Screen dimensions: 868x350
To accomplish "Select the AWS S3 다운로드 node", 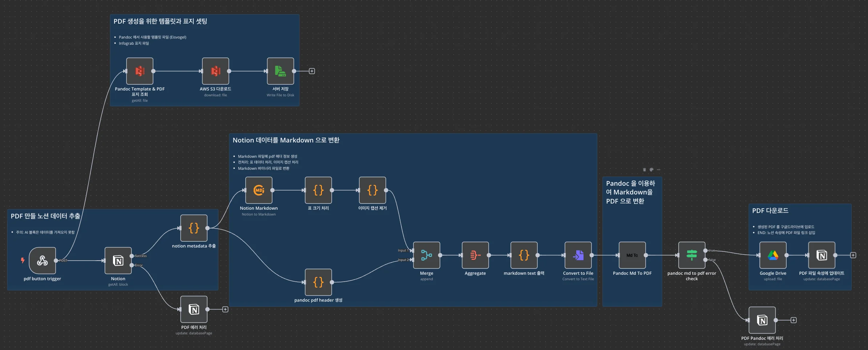I will click(x=215, y=71).
